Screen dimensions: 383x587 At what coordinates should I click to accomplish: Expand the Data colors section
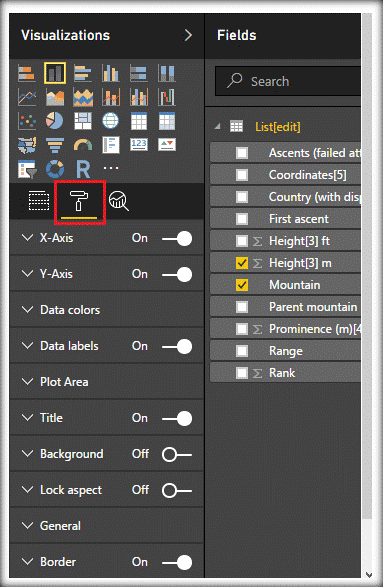point(27,310)
